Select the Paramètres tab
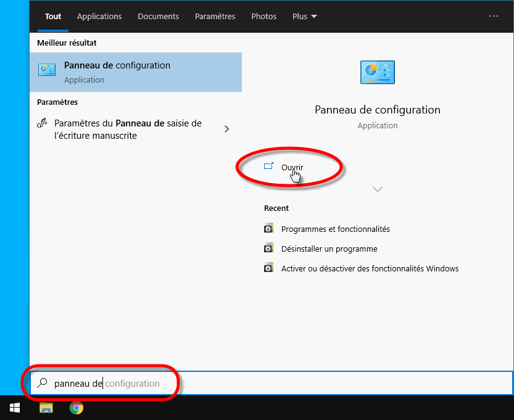Image resolution: width=514 pixels, height=420 pixels. (215, 17)
